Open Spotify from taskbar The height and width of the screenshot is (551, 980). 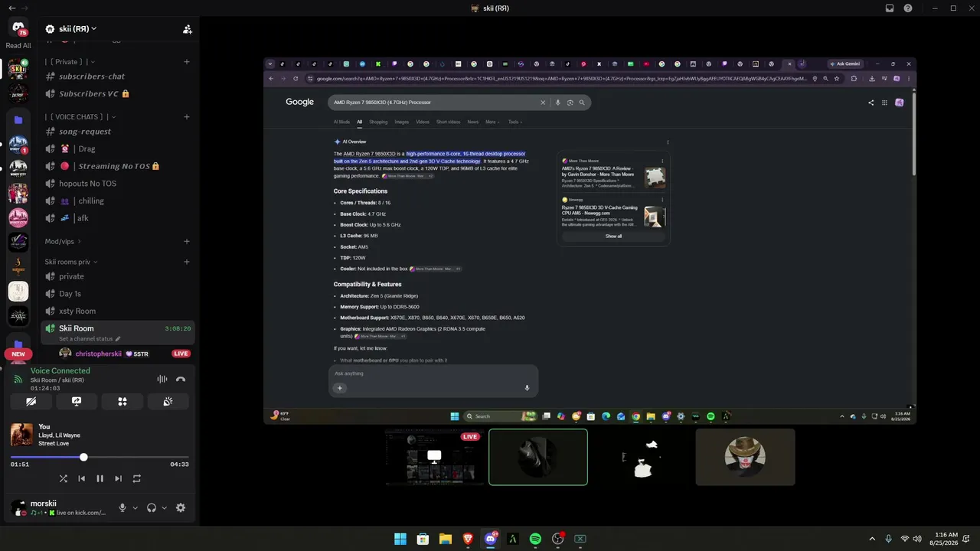tap(535, 539)
